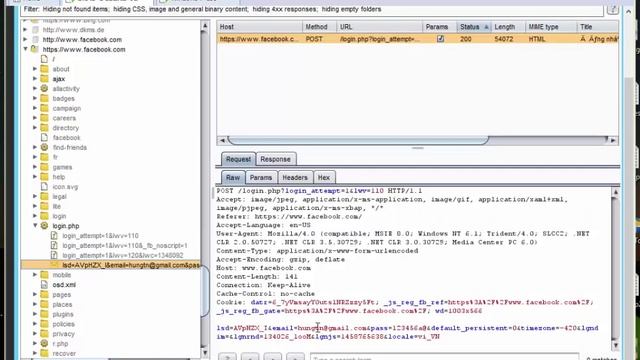This screenshot has height=360, width=640.
Task: Expand the http://www.facebook.com tree node
Action: coord(26,40)
